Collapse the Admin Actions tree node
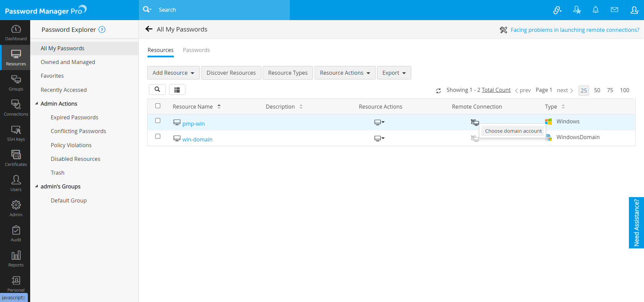Image resolution: width=644 pixels, height=302 pixels. click(37, 104)
